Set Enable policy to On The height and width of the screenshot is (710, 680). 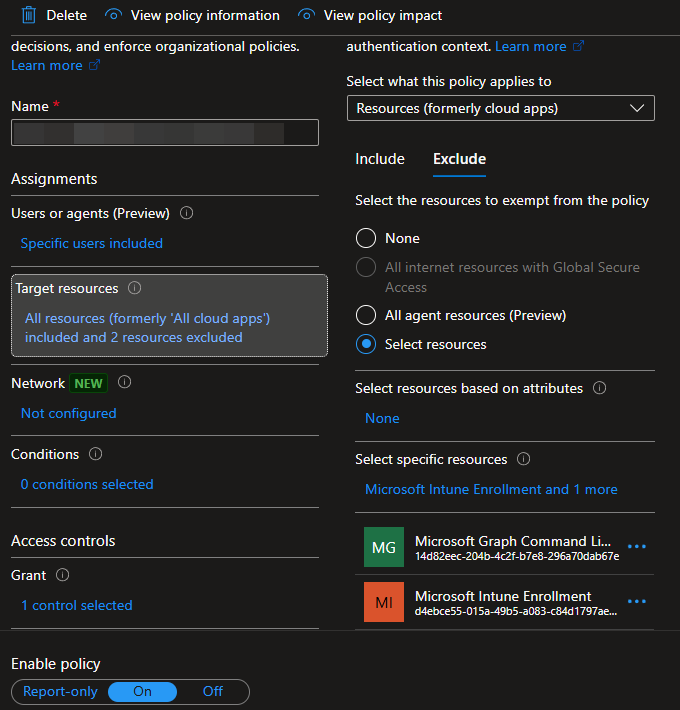tap(142, 691)
